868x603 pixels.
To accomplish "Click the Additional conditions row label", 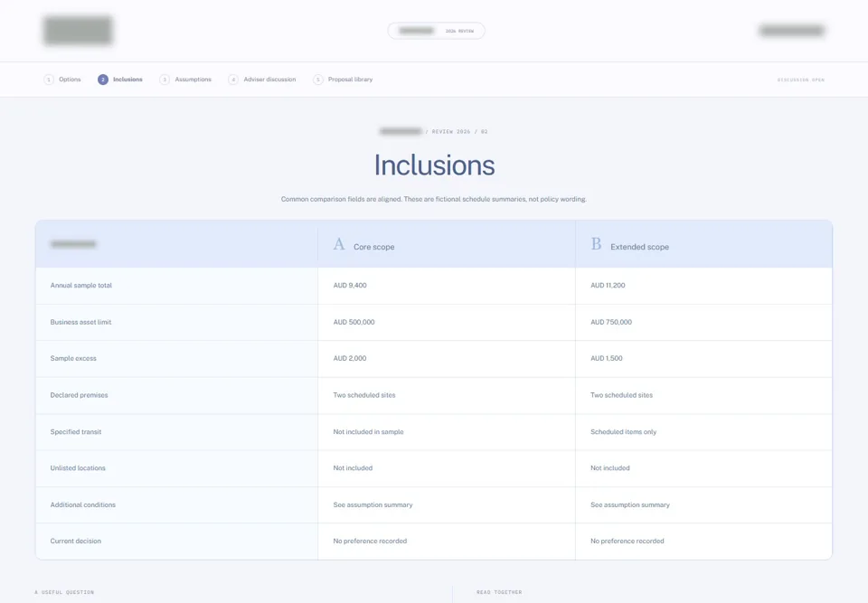I will (83, 504).
